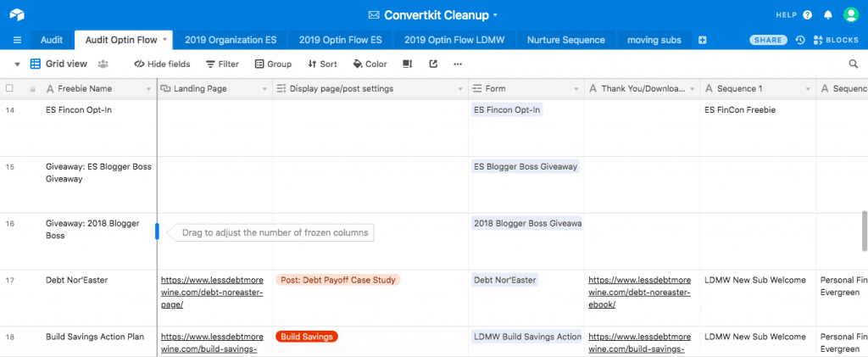
Task: Click Debt Nor'Easter form chip
Action: point(505,280)
